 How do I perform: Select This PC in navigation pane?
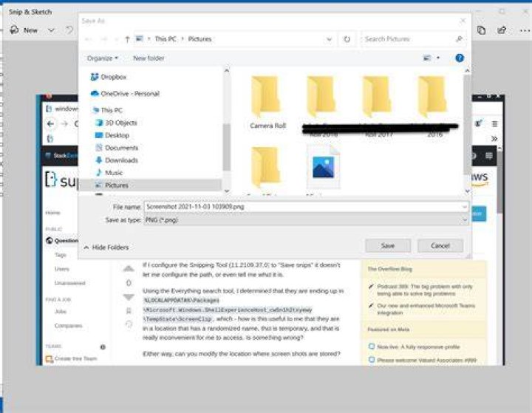(108, 110)
